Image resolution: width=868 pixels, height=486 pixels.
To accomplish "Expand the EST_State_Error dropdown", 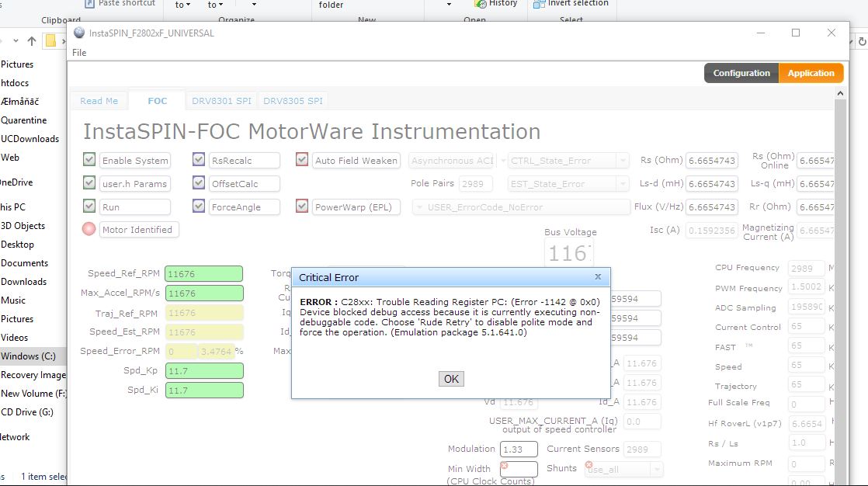I will point(623,184).
